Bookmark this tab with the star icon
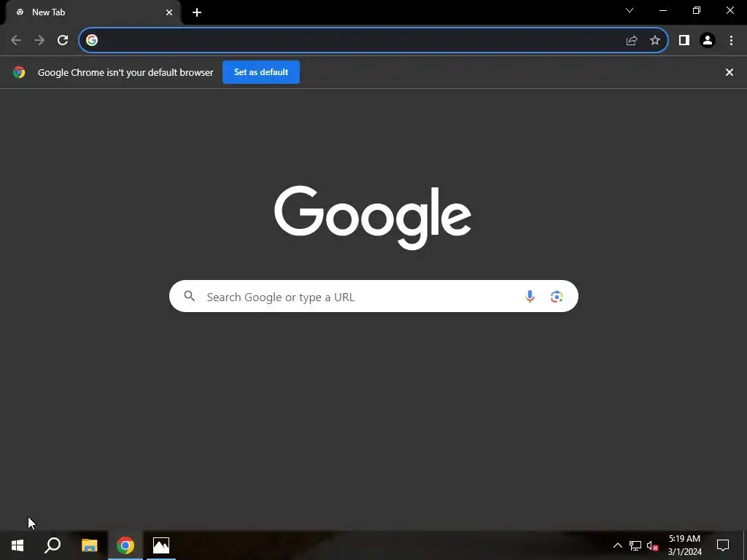The height and width of the screenshot is (560, 747). [x=655, y=41]
